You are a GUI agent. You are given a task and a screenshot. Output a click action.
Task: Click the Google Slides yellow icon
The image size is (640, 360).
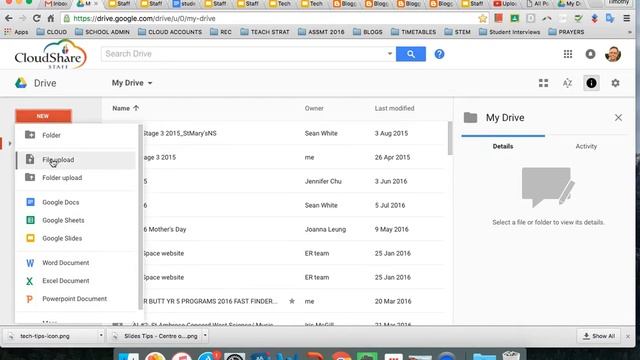pyautogui.click(x=30, y=238)
